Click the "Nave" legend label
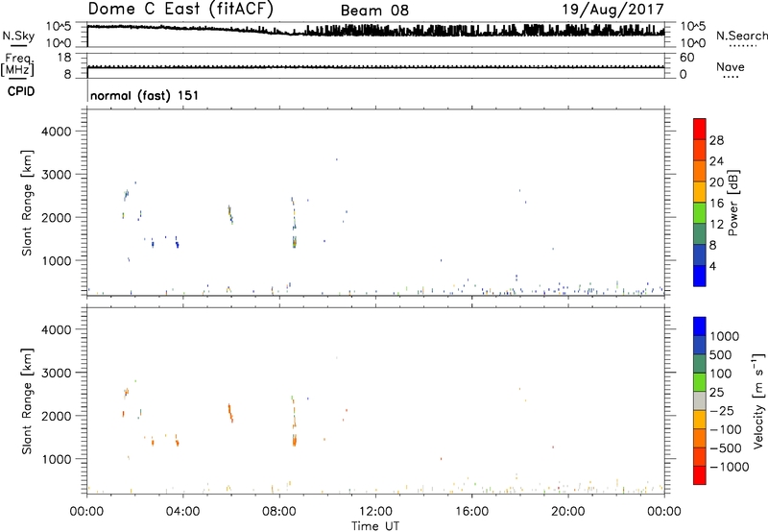Viewport: 768px width, 532px height. 731,66
